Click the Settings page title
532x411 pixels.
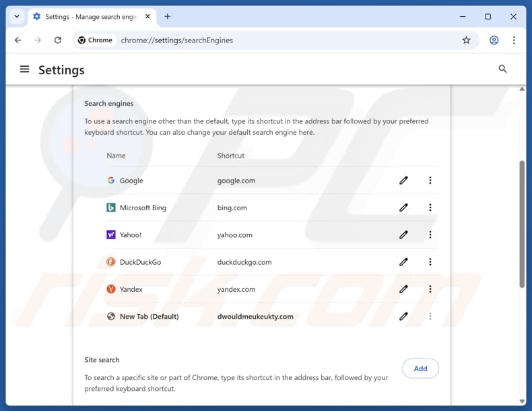pos(61,70)
